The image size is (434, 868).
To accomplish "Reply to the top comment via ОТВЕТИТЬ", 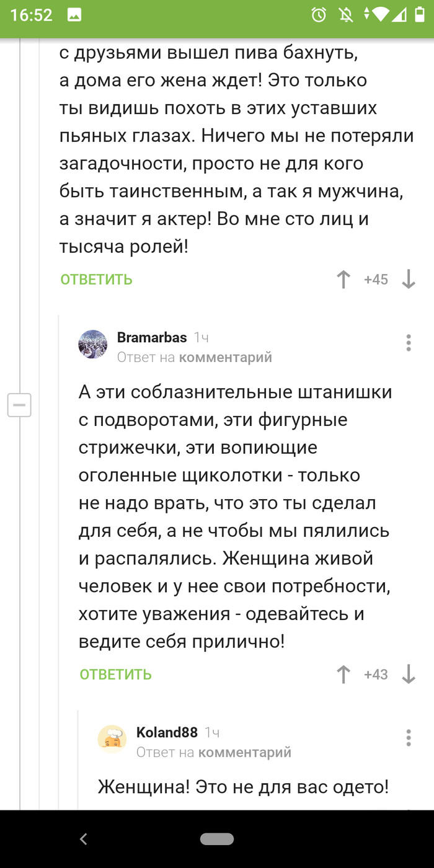I will pos(97,280).
